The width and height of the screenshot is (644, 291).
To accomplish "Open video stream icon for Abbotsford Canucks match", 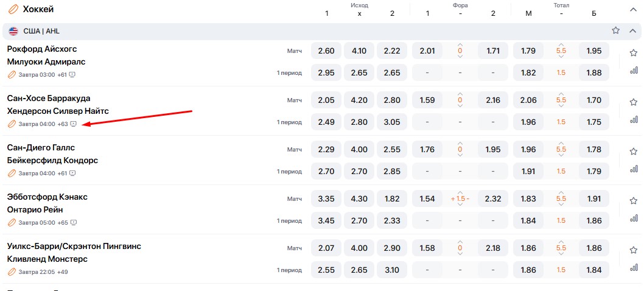I will coord(73,223).
